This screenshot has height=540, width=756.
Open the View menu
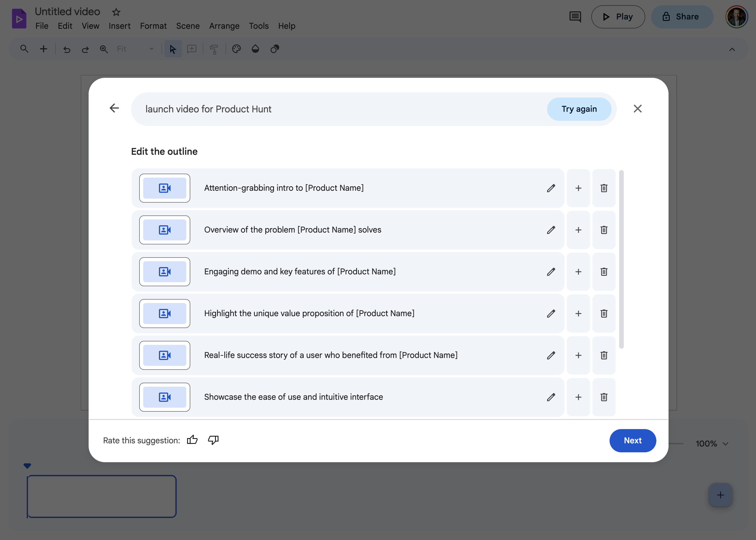[x=90, y=26]
